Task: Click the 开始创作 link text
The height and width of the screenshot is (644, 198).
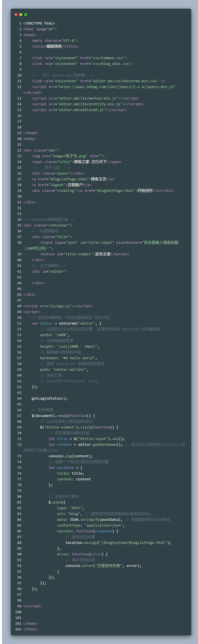Action: tap(145, 191)
